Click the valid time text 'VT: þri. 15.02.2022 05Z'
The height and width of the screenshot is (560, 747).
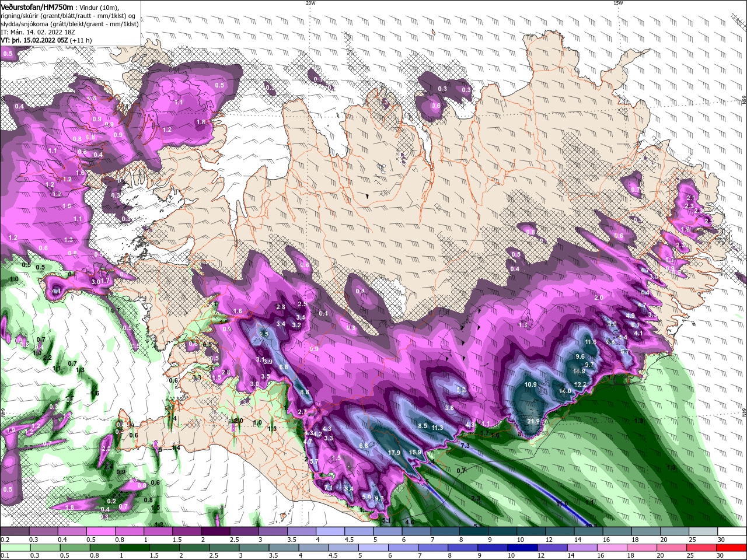[x=35, y=40]
